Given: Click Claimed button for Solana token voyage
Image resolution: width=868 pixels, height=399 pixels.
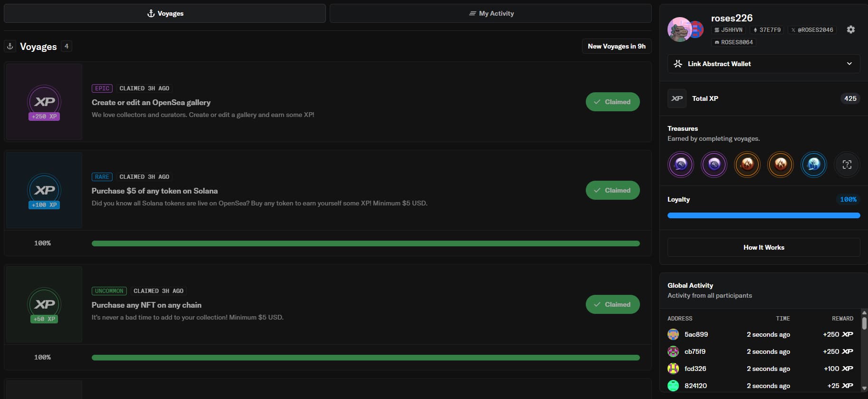Looking at the screenshot, I should 612,190.
